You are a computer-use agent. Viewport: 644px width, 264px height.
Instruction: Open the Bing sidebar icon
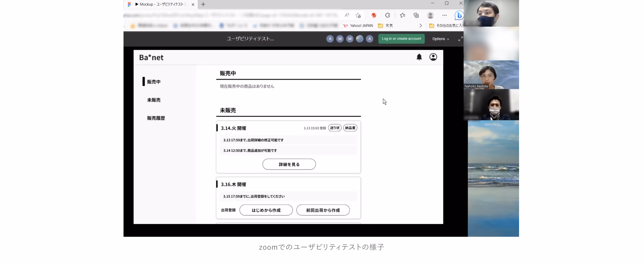(459, 15)
